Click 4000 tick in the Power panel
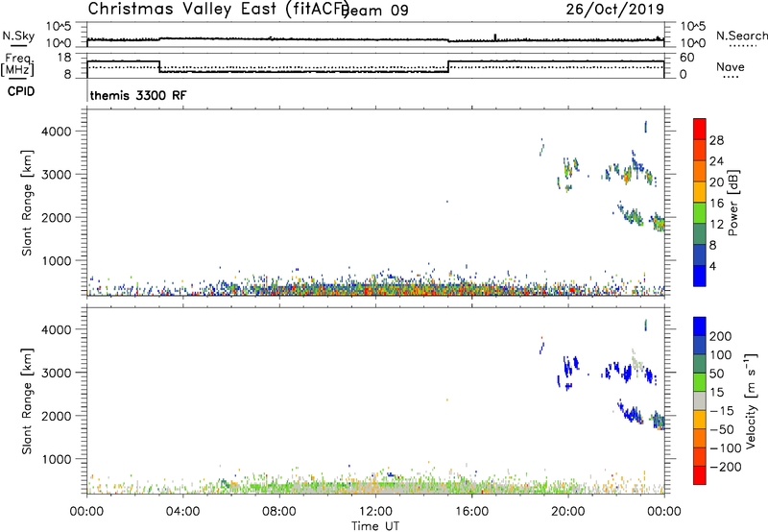This screenshot has width=768, height=532. 57,132
